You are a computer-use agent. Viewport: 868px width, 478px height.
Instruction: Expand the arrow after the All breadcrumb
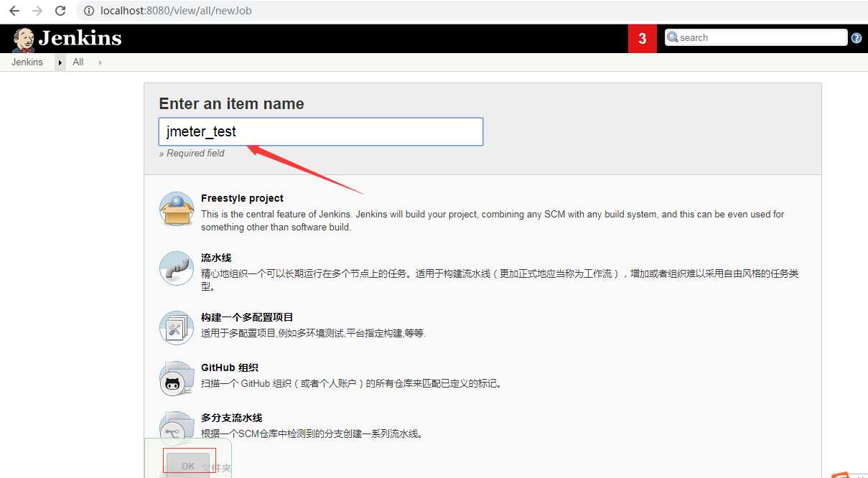tap(100, 62)
